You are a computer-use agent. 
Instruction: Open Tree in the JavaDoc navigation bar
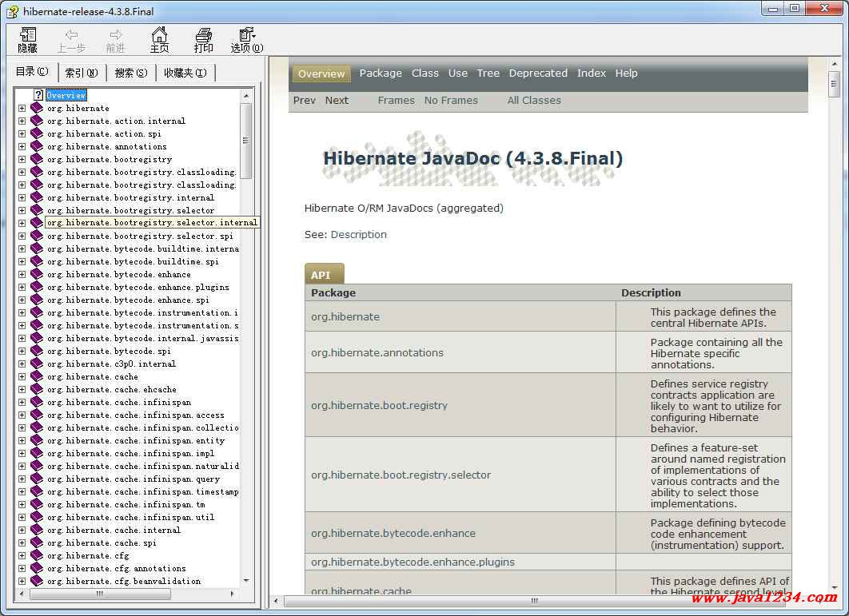tap(488, 73)
